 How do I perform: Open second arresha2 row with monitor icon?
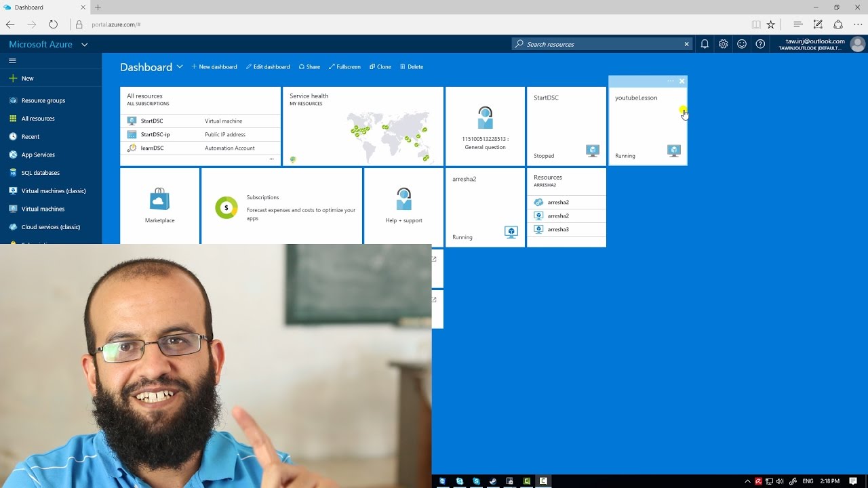click(x=566, y=216)
